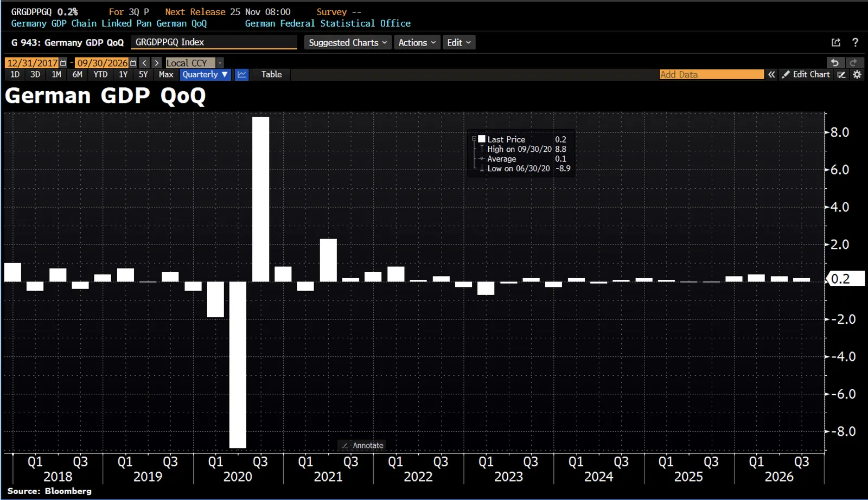The height and width of the screenshot is (500, 868).
Task: Click the annotation edit icon beside Edit Chart
Action: click(841, 74)
